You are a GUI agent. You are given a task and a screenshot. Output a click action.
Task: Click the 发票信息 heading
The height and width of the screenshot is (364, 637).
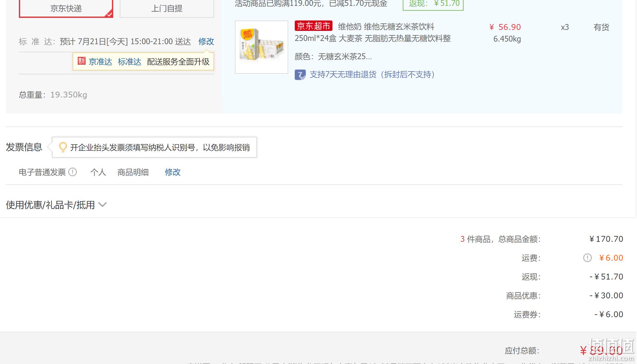click(24, 147)
